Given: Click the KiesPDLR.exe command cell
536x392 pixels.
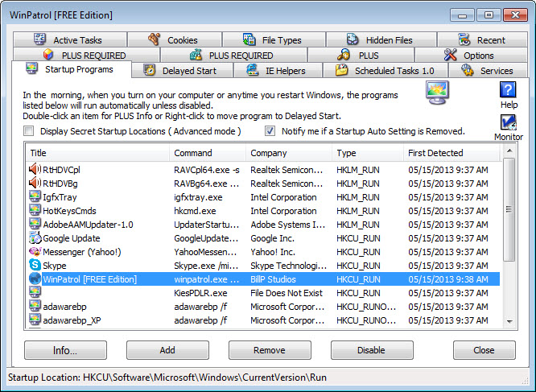Looking at the screenshot, I should tap(200, 293).
